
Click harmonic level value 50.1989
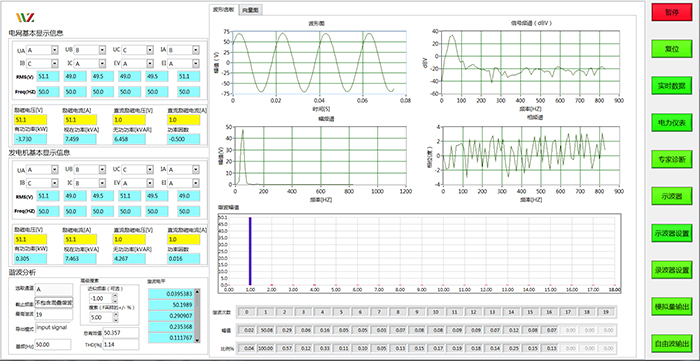[171, 305]
